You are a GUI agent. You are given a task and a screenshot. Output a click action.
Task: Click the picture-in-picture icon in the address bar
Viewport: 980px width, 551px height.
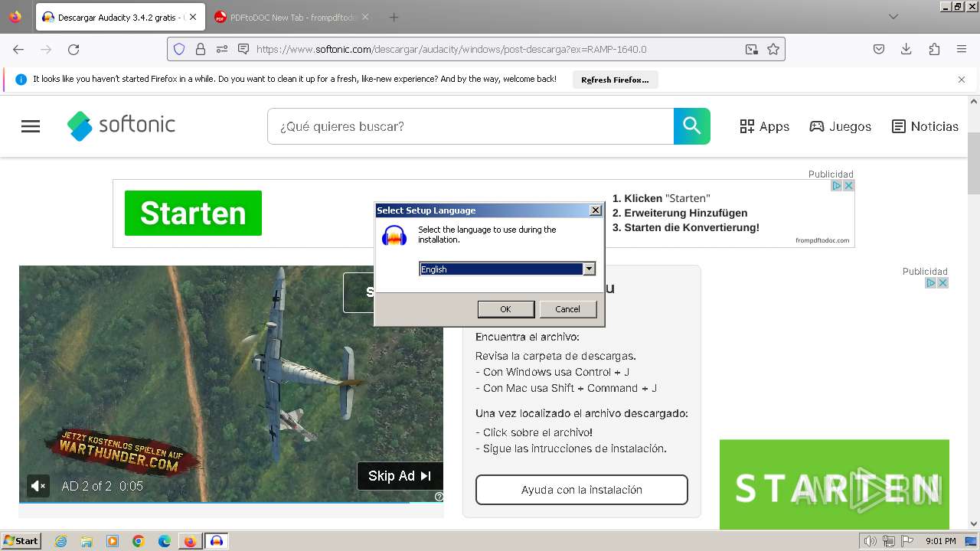click(752, 49)
